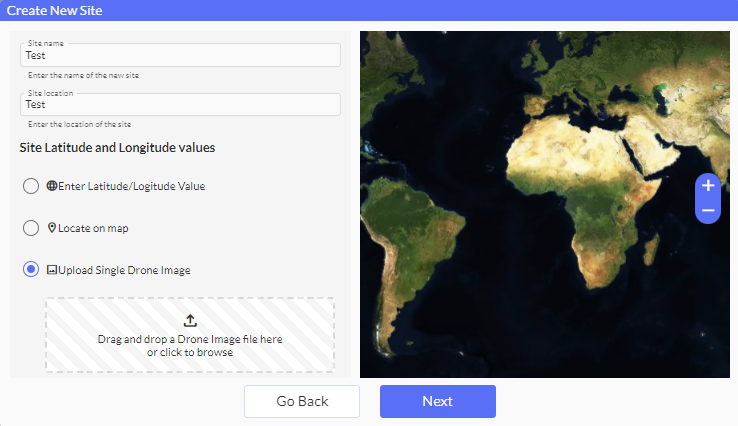Focus the Site location text field

click(x=180, y=104)
